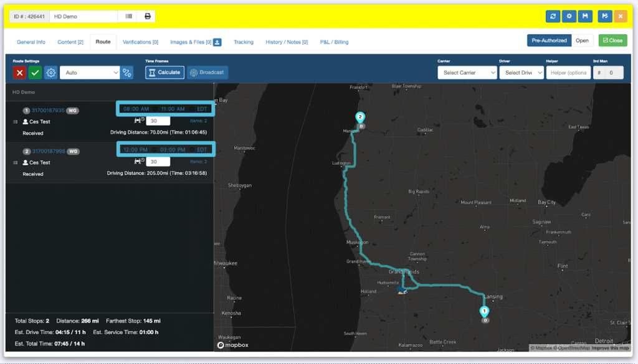Open the route settings gear icon
Screen dimensions: 638x364
click(x=51, y=73)
